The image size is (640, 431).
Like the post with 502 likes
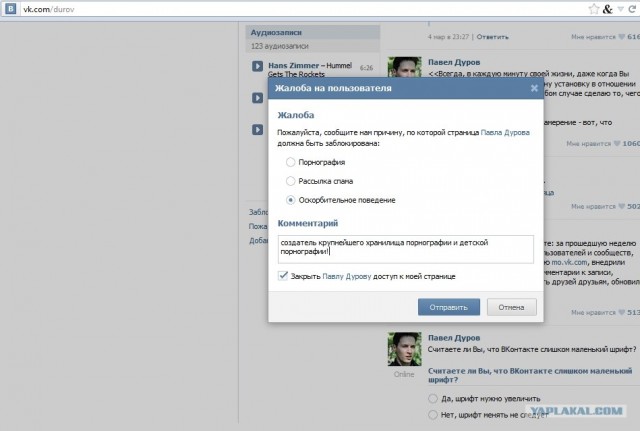pos(622,207)
